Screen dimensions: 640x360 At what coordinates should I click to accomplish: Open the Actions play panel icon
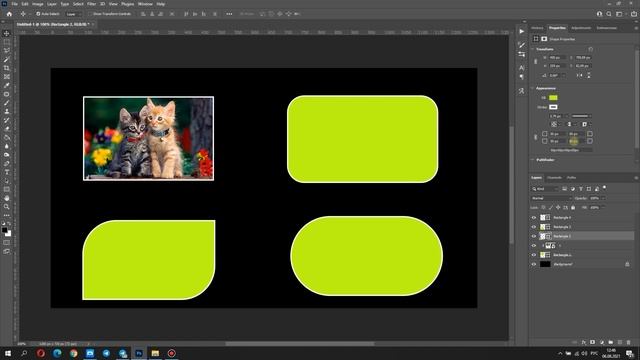522,31
